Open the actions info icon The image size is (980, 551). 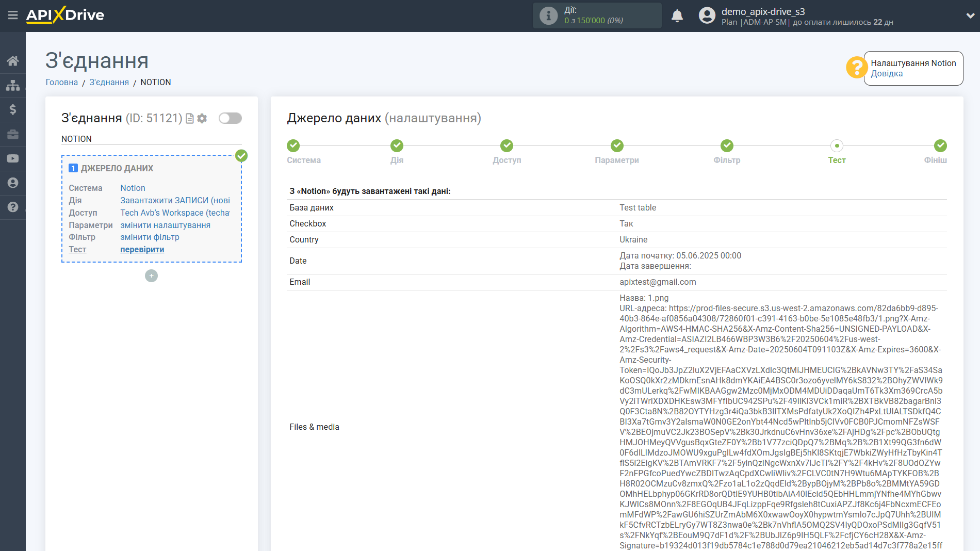[548, 15]
